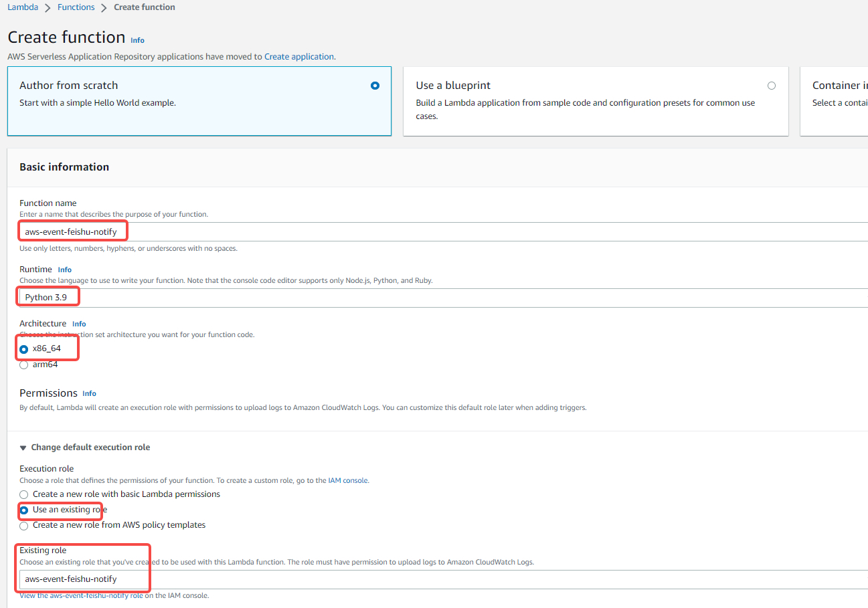
Task: Open the Runtime Info link
Action: click(x=65, y=270)
